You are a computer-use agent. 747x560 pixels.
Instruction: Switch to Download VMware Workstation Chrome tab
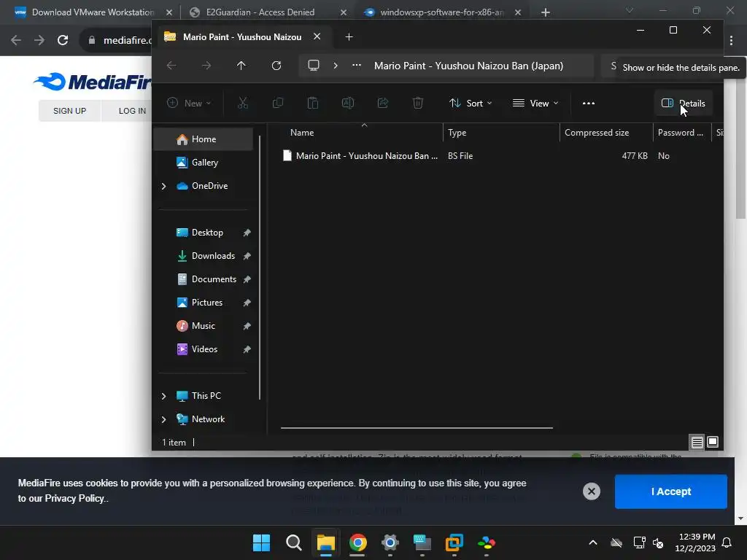tap(93, 12)
